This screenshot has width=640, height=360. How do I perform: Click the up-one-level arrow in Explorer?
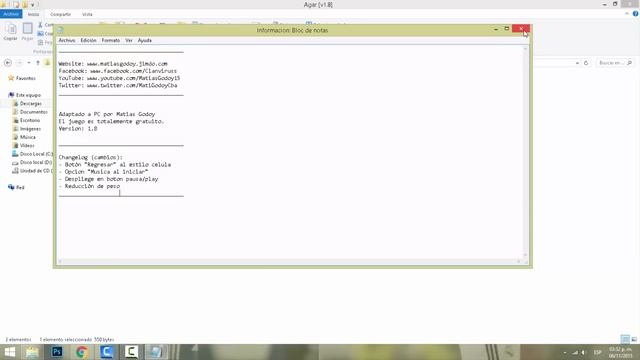click(x=38, y=63)
